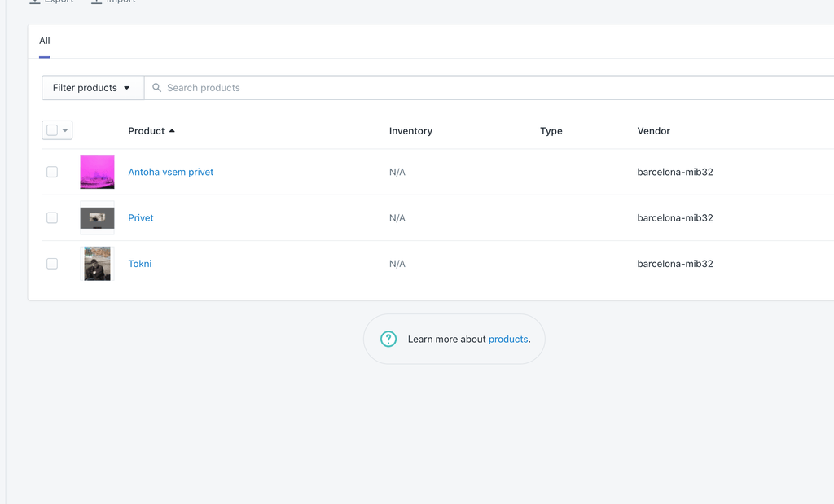Open the Privet product link
The width and height of the screenshot is (834, 504).
tap(141, 217)
